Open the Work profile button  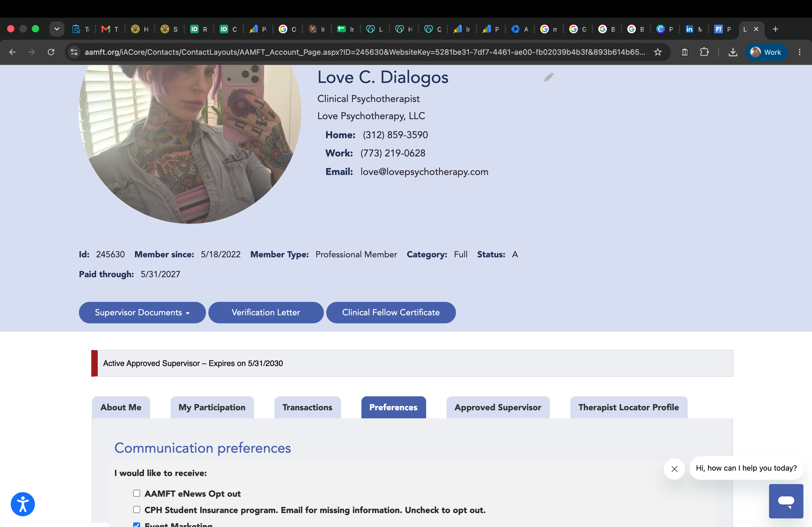766,52
